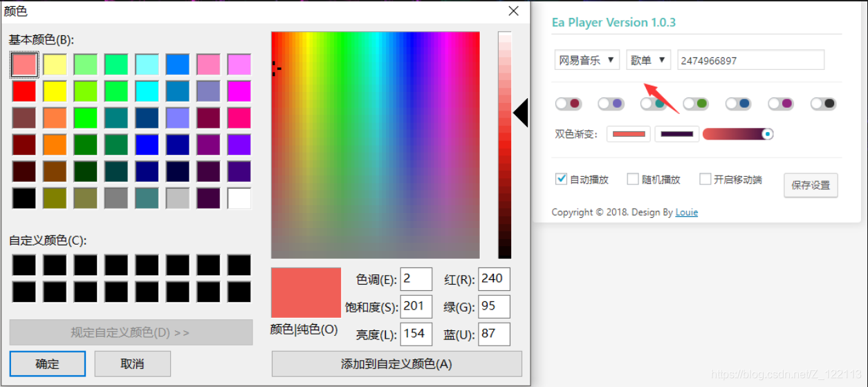Viewport: 868px width, 387px height.
Task: Select the first custom color slot
Action: pos(24,265)
